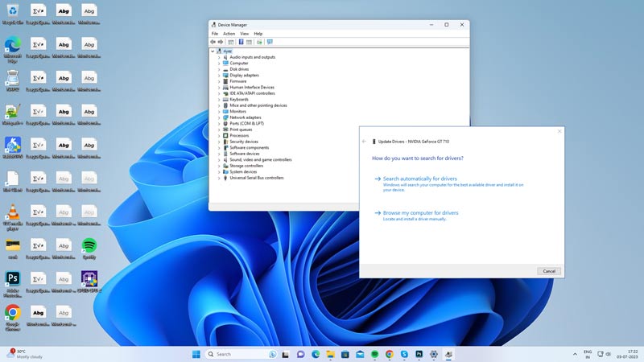This screenshot has width=644, height=362.
Task: Expand the Display adapters category
Action: pos(219,76)
